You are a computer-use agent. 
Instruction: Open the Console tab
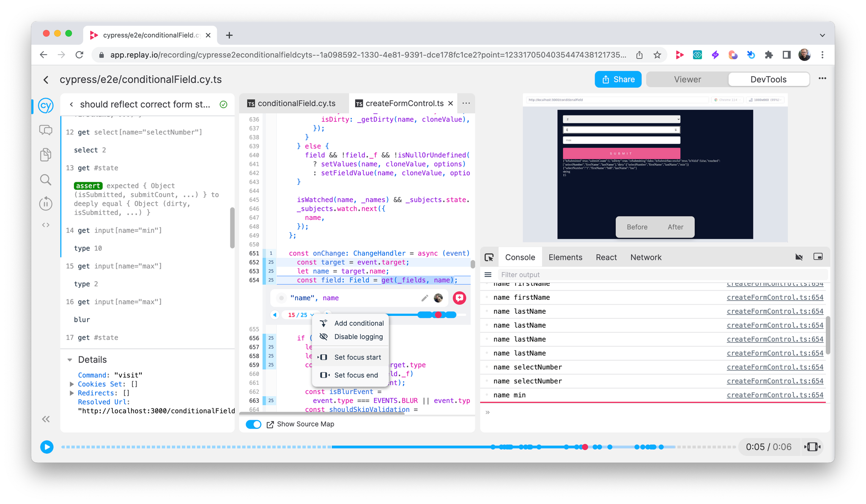(x=520, y=257)
